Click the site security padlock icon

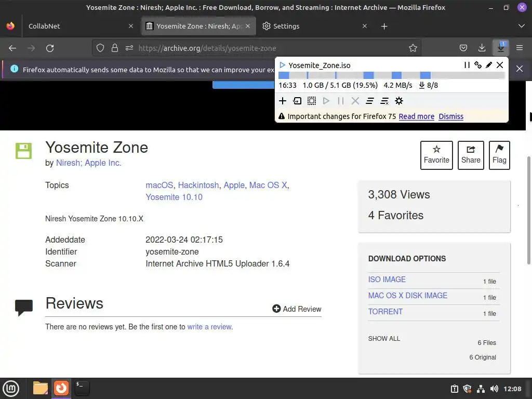pos(115,48)
